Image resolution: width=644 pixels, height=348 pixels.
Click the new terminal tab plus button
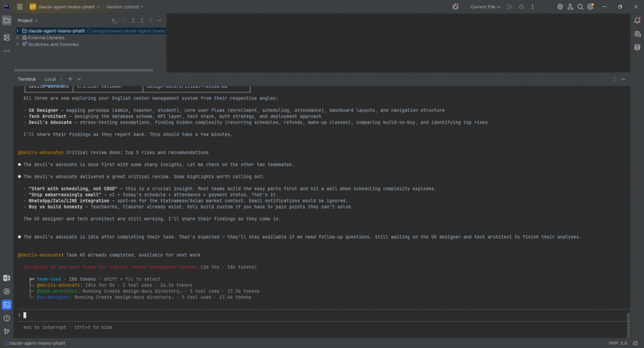tap(70, 79)
